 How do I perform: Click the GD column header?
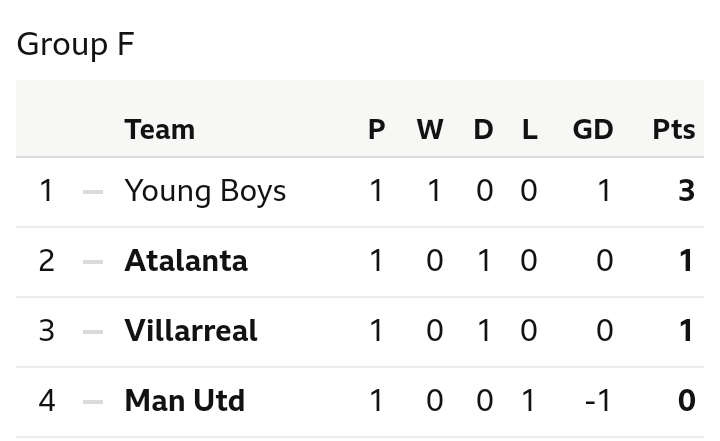(x=593, y=130)
